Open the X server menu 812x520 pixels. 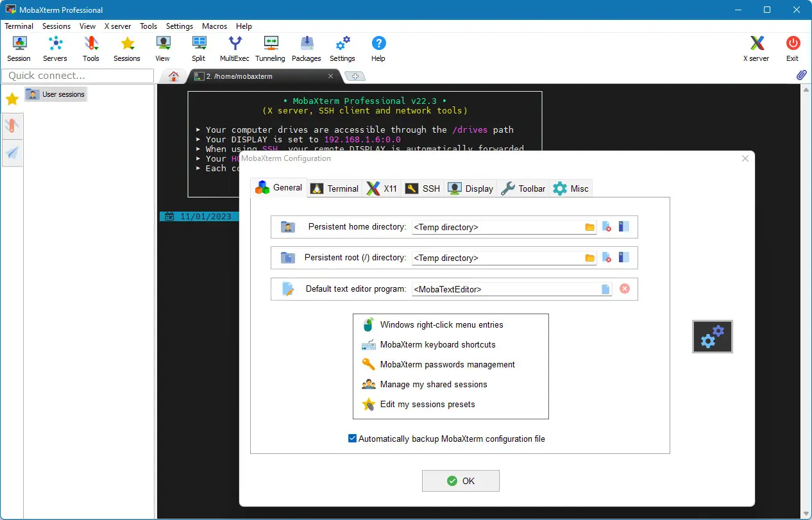click(x=118, y=26)
